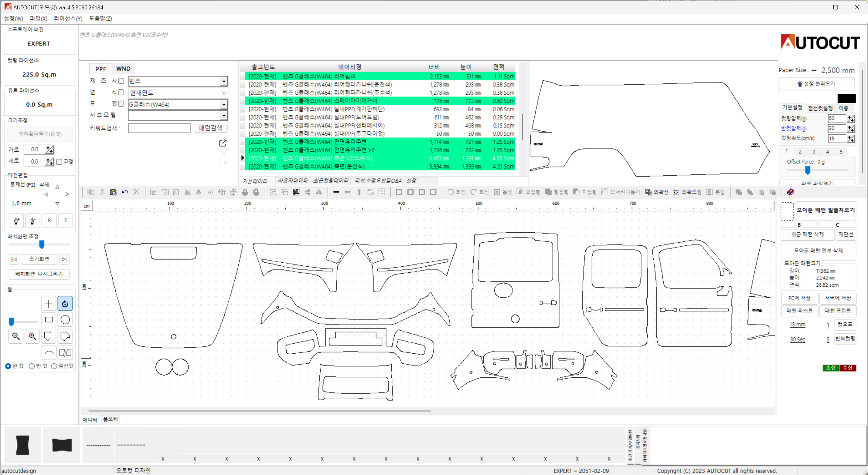
Task: Switch to the 사용자데이터 tab
Action: tap(292, 181)
